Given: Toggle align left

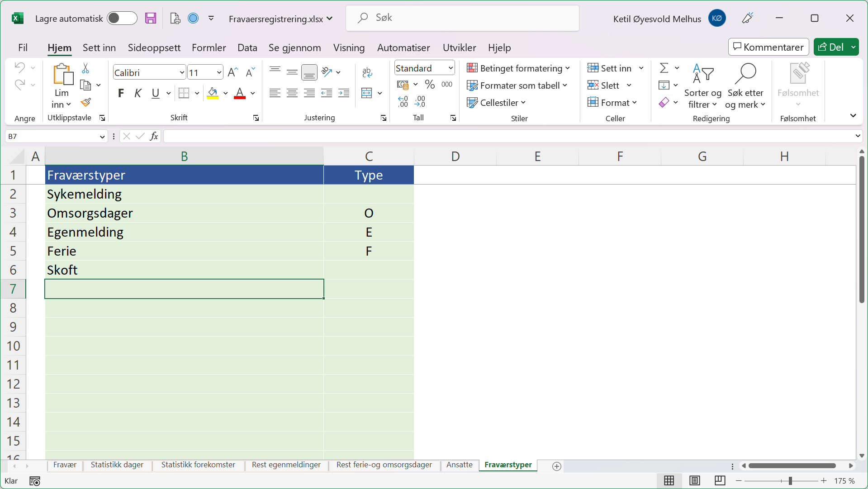Looking at the screenshot, I should [275, 93].
